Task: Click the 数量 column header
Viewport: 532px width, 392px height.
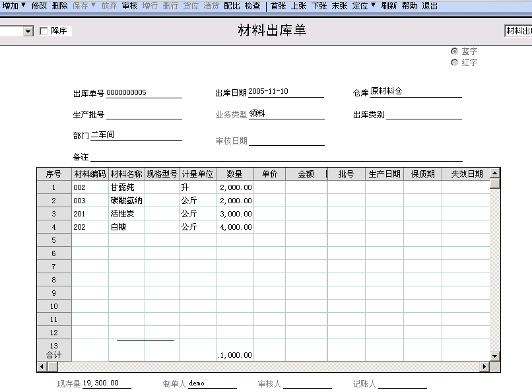Action: click(235, 174)
